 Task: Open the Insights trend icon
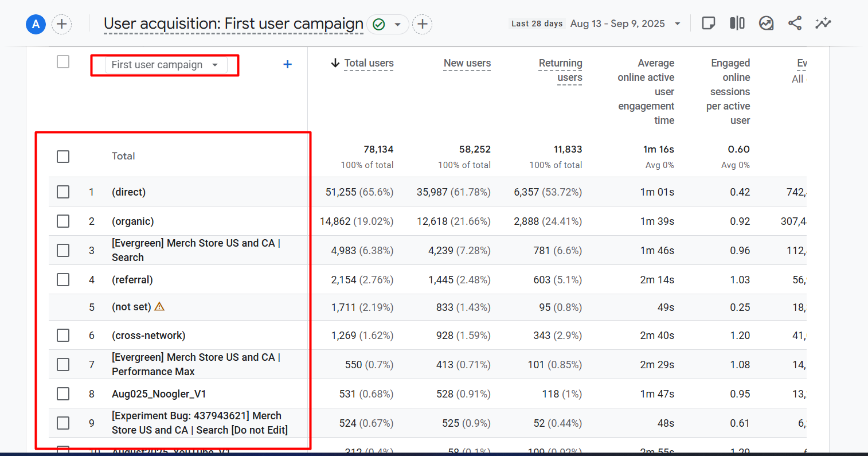point(766,24)
